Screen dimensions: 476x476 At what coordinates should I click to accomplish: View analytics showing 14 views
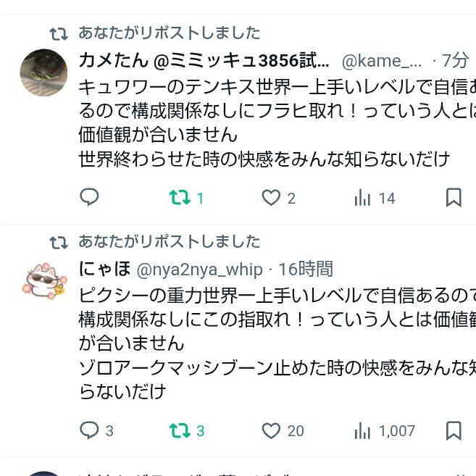pyautogui.click(x=375, y=198)
